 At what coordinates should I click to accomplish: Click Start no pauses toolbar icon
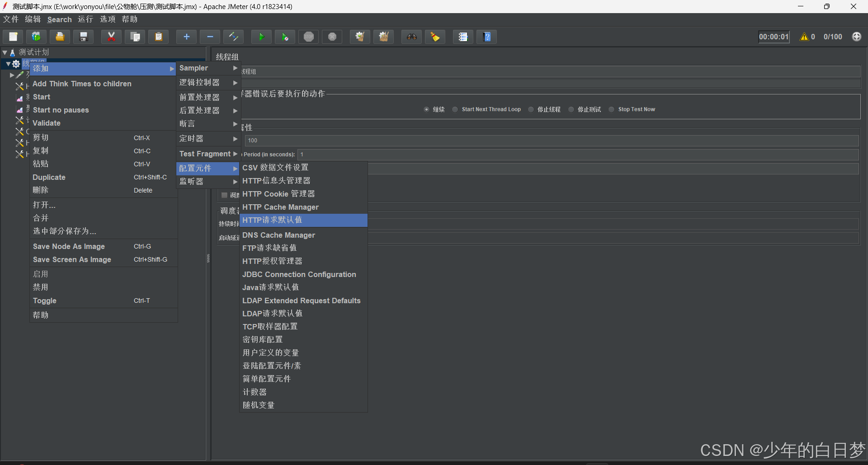[x=285, y=37]
